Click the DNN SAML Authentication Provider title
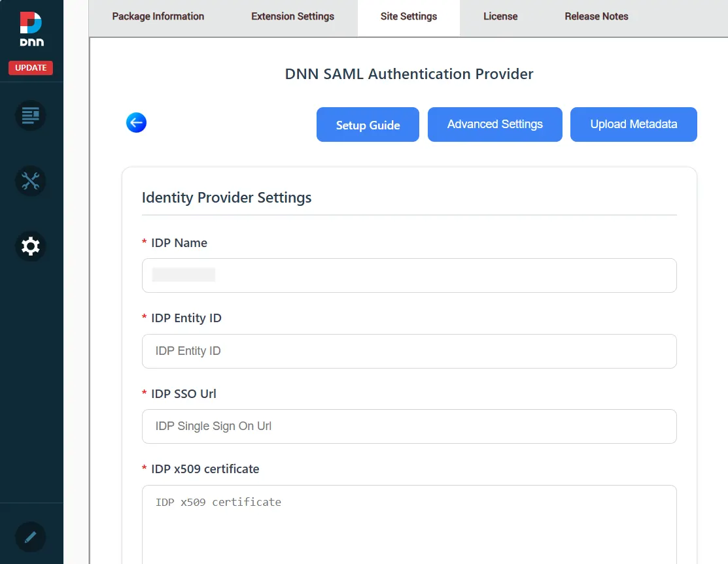Image resolution: width=728 pixels, height=564 pixels. click(x=409, y=75)
